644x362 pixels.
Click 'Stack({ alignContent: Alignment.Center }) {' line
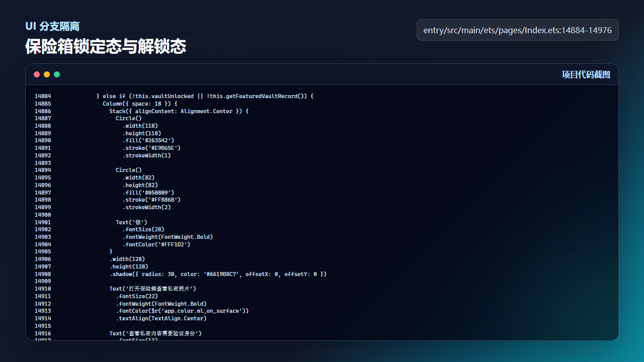179,111
